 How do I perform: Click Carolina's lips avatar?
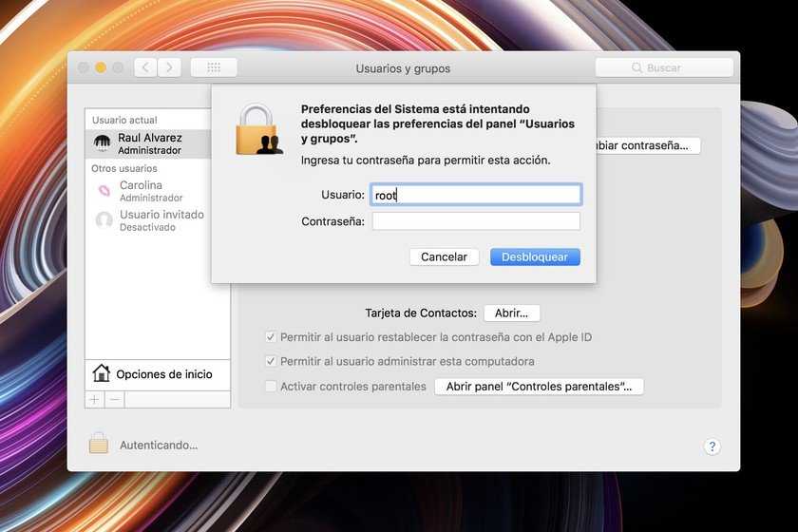pos(104,191)
